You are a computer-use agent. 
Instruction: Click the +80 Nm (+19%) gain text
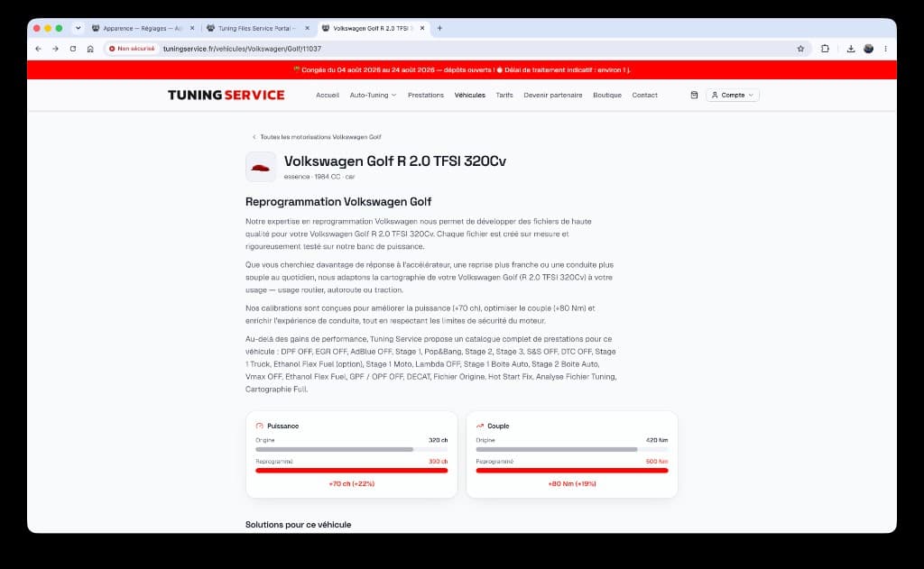coord(572,483)
